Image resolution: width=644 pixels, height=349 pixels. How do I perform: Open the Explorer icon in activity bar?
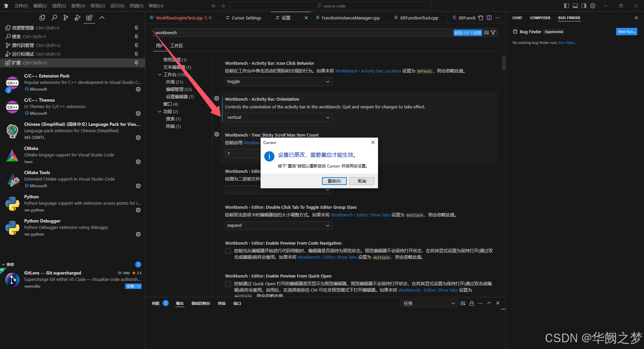(x=42, y=18)
